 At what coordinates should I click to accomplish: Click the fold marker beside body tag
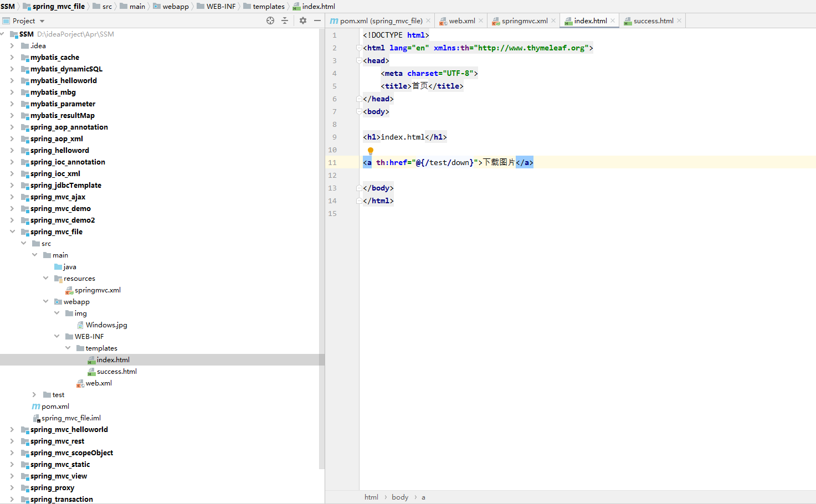[x=359, y=111]
